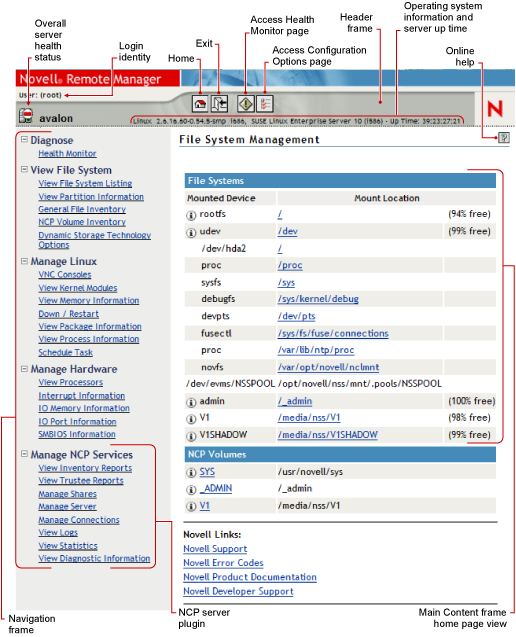Collapse the Manage Linux section
This screenshot has width=516, height=637.
coord(24,260)
